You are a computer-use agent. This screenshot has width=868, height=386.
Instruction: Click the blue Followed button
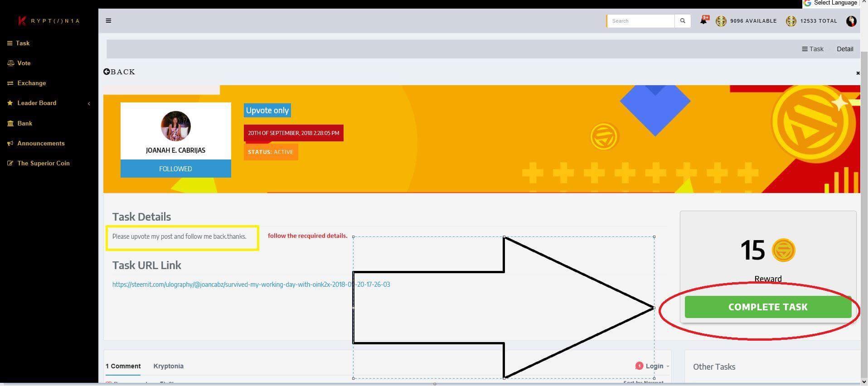point(176,169)
